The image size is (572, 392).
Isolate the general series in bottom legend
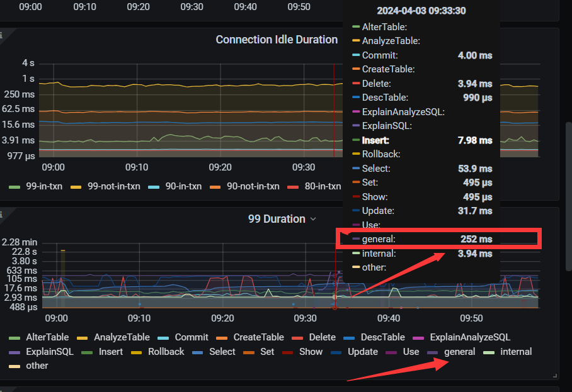tap(459, 352)
